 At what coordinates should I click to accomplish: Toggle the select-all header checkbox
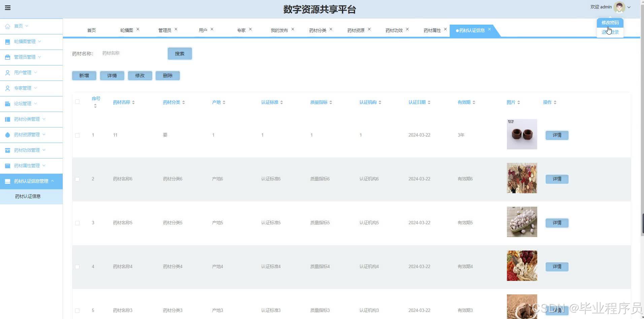77,101
